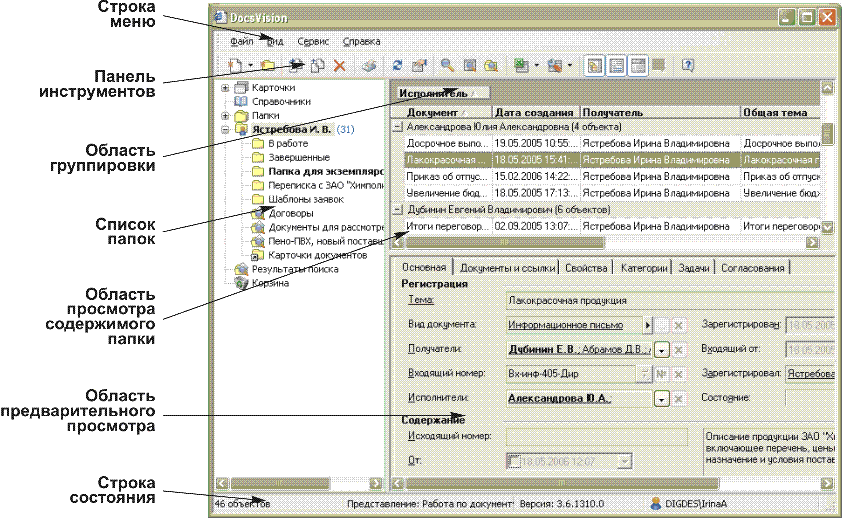Click the document list vertical scrollbar down arrow
Viewport: 847px width, 525px height.
pyautogui.click(x=827, y=227)
